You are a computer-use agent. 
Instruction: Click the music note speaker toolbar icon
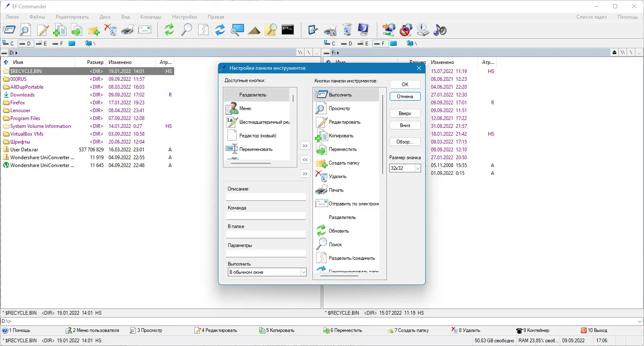tap(440, 30)
